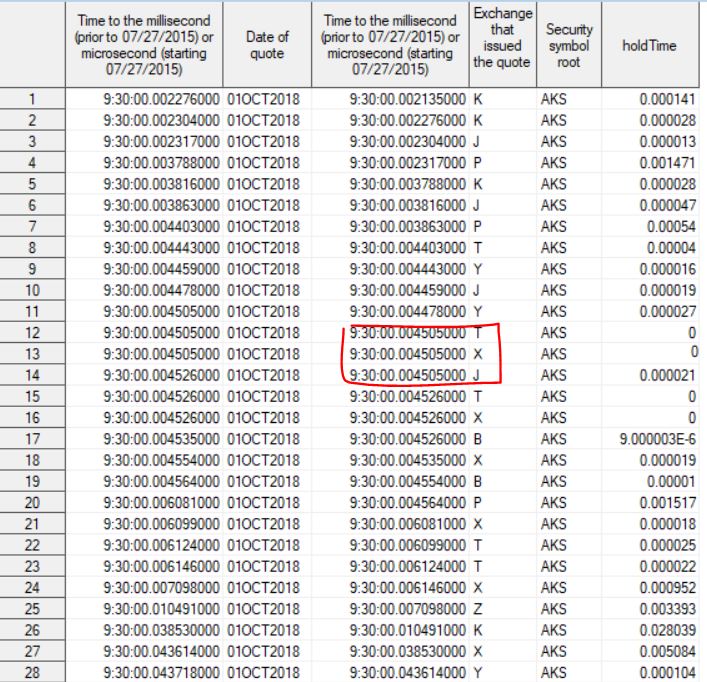The image size is (707, 682).
Task: Click holdTime value 0.028039
Action: click(667, 630)
